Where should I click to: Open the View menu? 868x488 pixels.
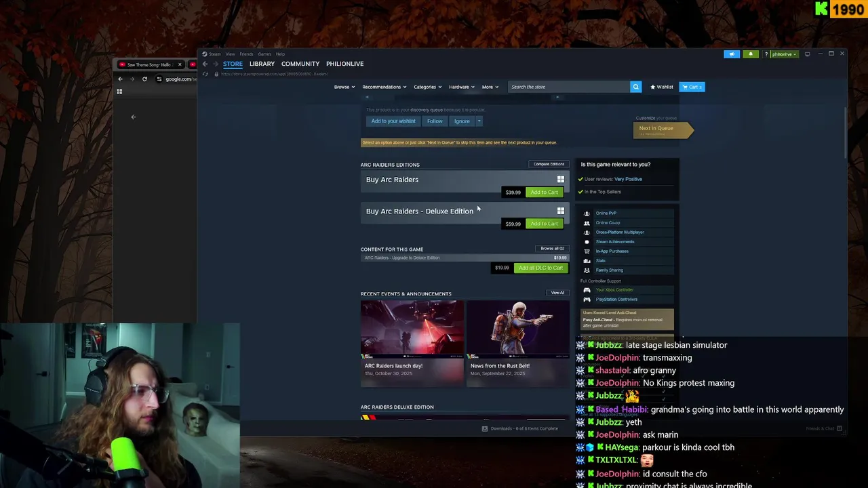[230, 54]
